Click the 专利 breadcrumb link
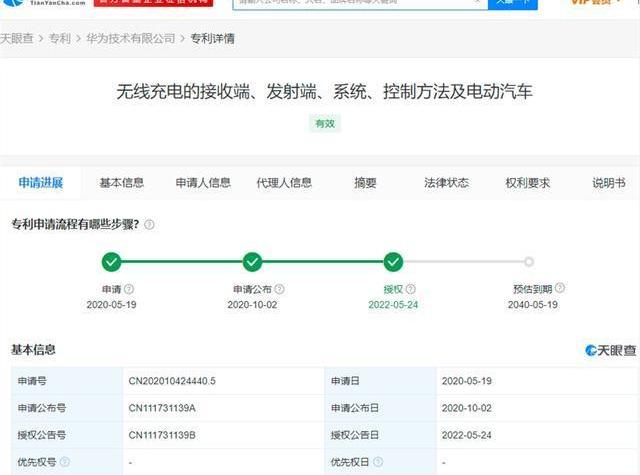Screen dimensions: 640x475 pyautogui.click(x=60, y=38)
